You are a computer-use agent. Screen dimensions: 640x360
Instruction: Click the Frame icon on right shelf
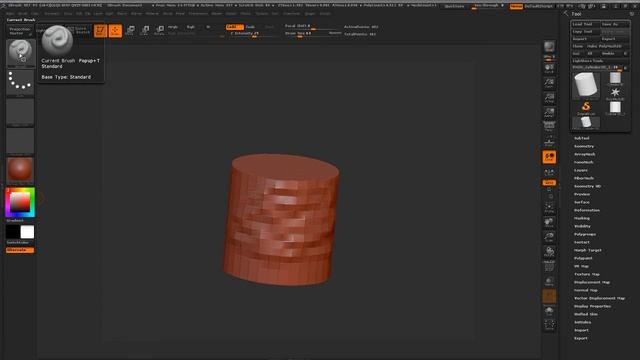(549, 208)
